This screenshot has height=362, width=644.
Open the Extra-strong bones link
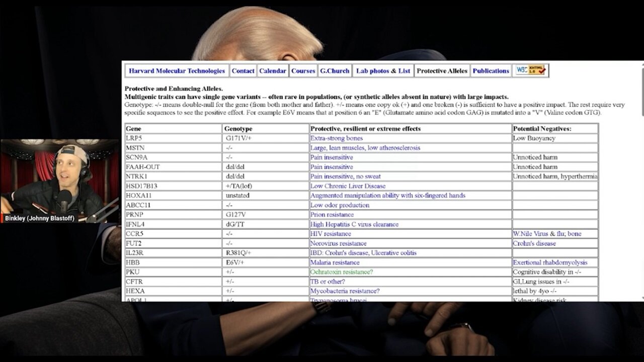coord(337,138)
